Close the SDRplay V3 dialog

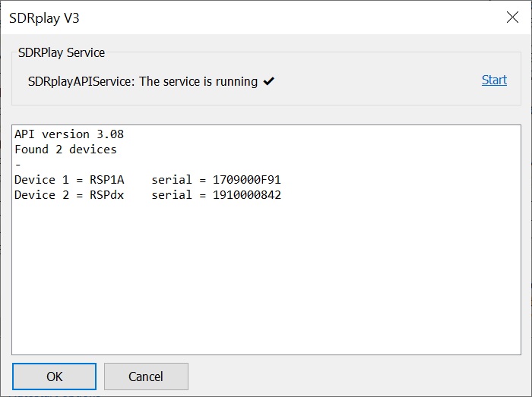click(x=512, y=17)
